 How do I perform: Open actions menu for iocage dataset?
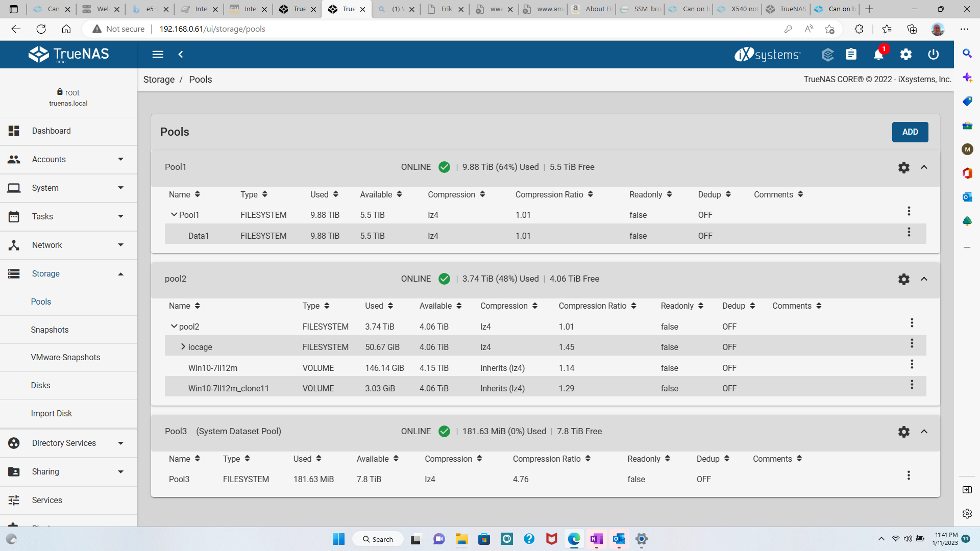pos(912,343)
